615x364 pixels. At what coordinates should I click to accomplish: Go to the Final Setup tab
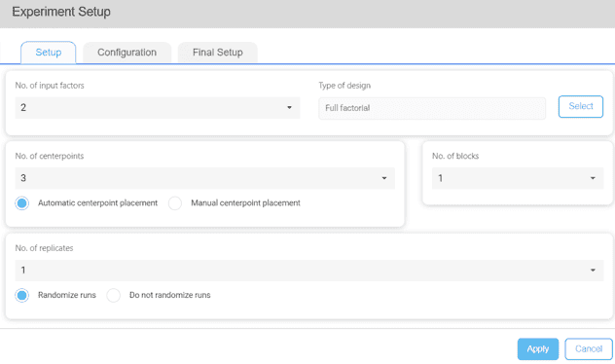click(x=218, y=53)
